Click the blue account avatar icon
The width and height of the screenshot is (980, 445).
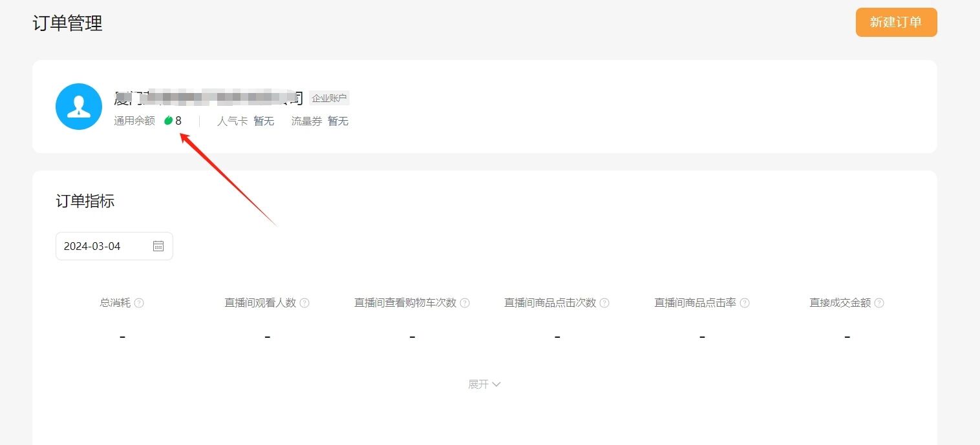79,107
